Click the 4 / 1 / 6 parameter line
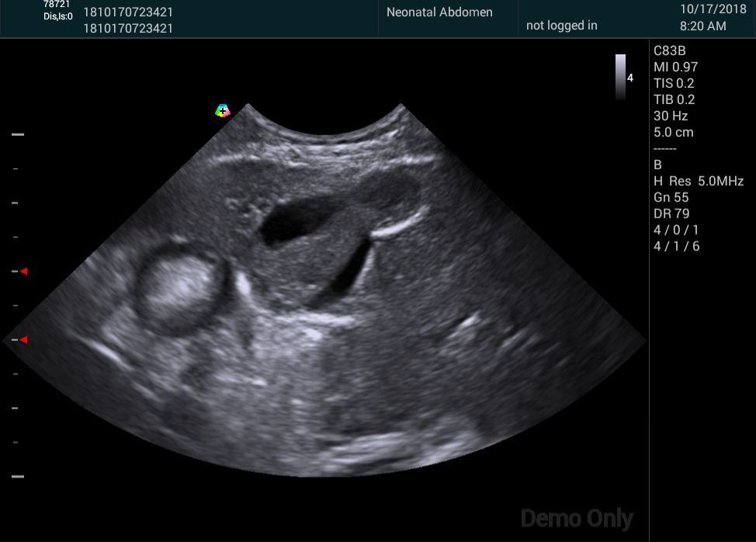This screenshot has height=542, width=756. (x=677, y=246)
